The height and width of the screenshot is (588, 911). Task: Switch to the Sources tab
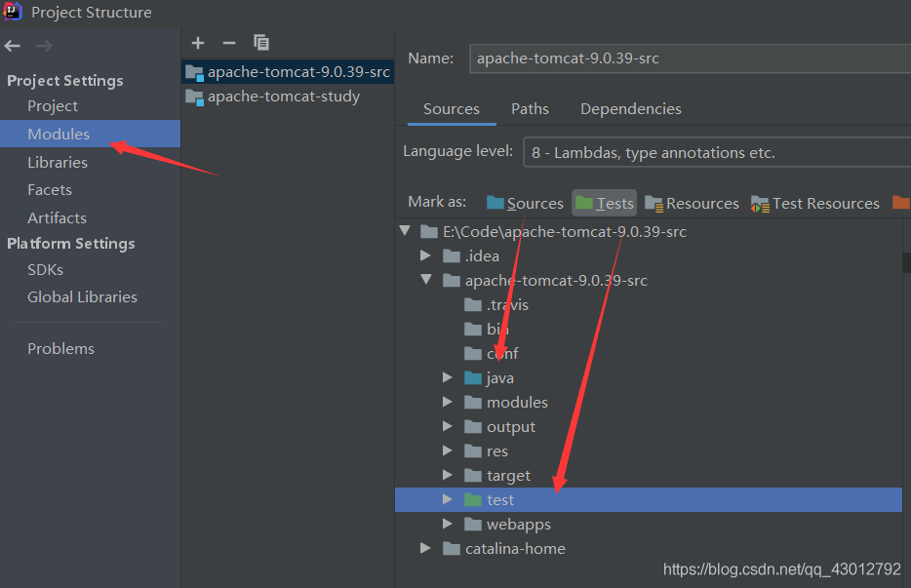[x=452, y=109]
